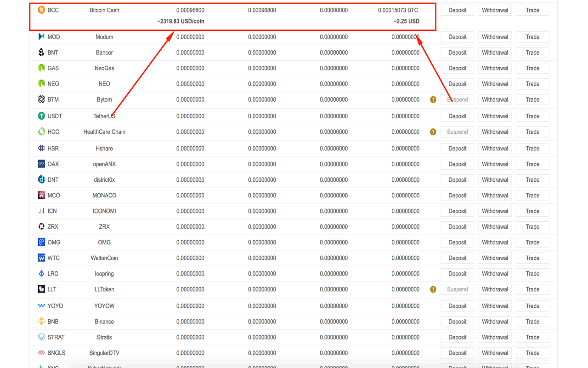This screenshot has height=368, width=588.
Task: Click the USDT ticker label
Action: coord(55,116)
